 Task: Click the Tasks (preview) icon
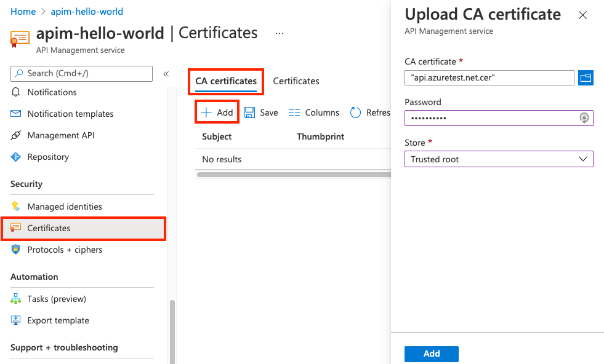(16, 299)
